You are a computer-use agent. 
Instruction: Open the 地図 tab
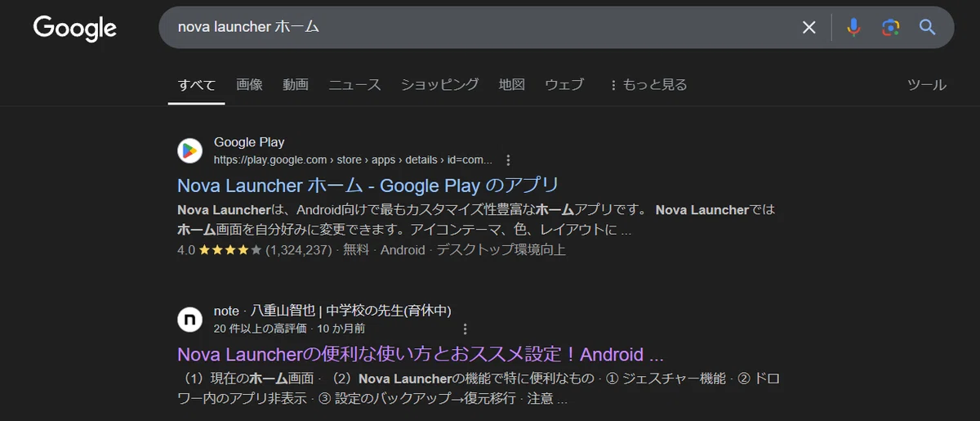click(511, 84)
